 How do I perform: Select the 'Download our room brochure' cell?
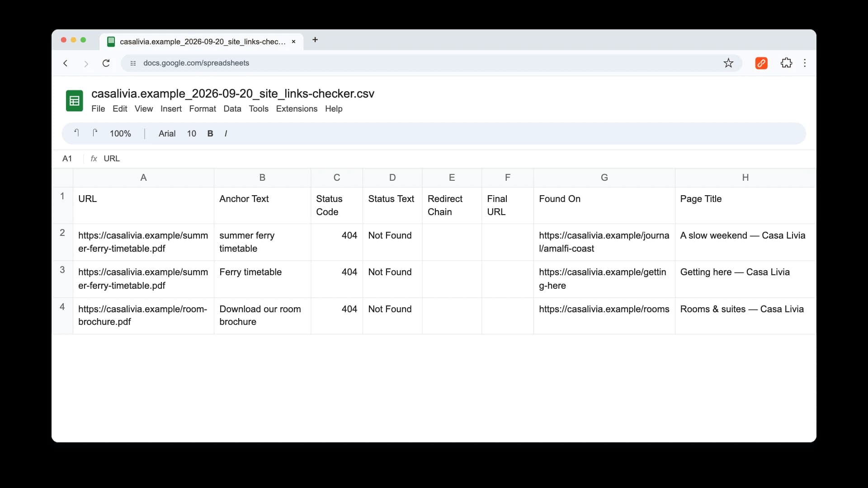(x=262, y=315)
